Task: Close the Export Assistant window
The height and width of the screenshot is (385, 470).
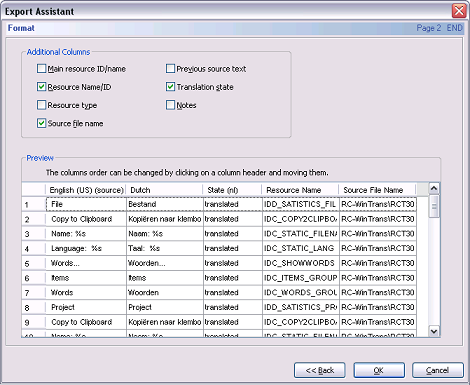Action: point(459,11)
